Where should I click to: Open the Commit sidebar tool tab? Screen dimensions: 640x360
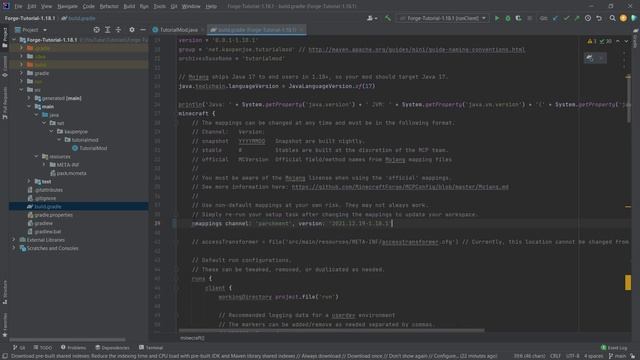pyautogui.click(x=5, y=66)
